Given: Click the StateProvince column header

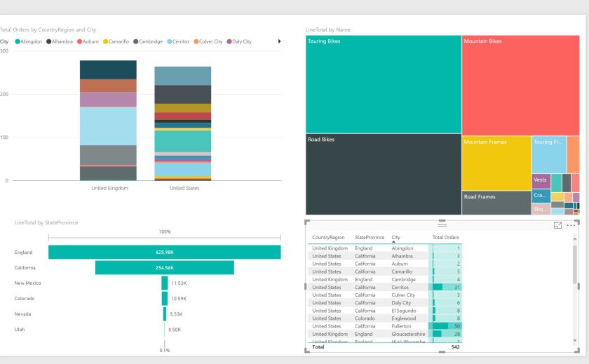Looking at the screenshot, I should 370,237.
